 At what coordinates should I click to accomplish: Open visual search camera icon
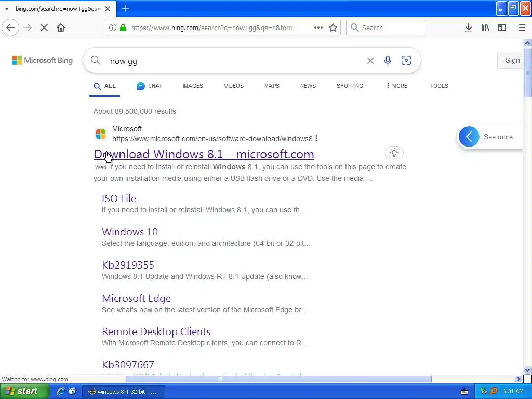[406, 60]
